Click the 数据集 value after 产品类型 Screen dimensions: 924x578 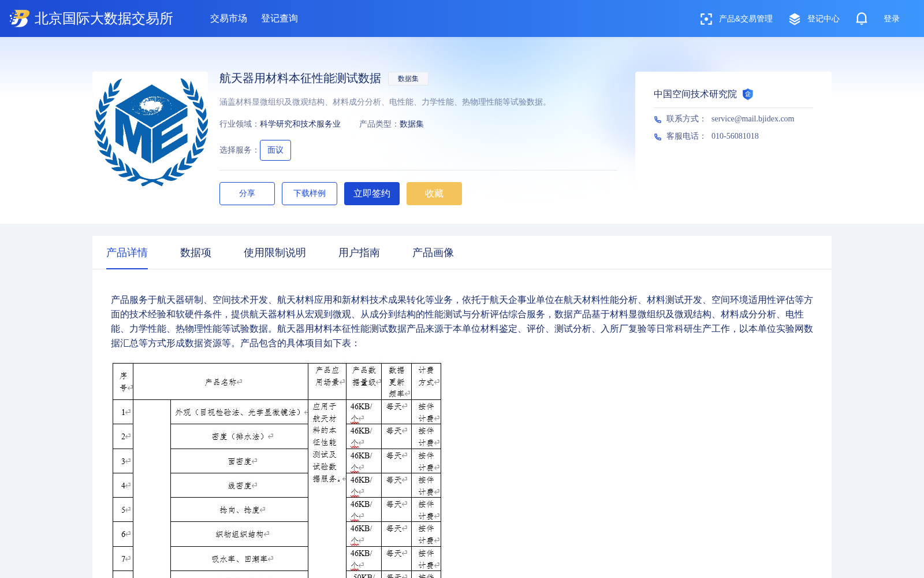(x=412, y=124)
